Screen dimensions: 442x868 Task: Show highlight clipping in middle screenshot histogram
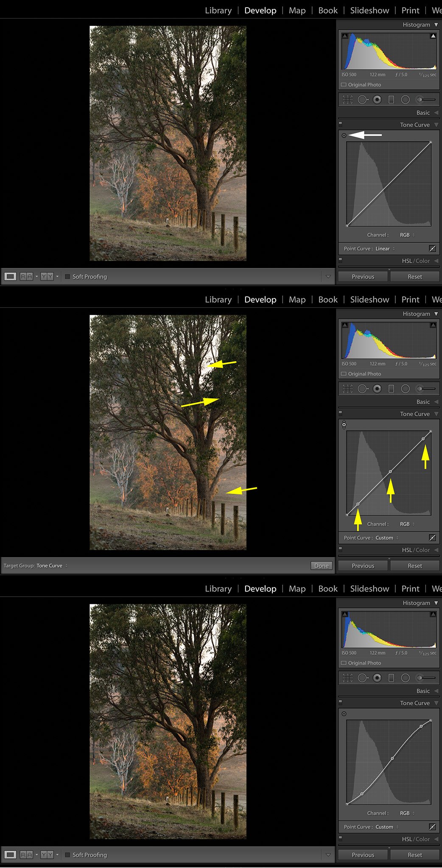(433, 325)
